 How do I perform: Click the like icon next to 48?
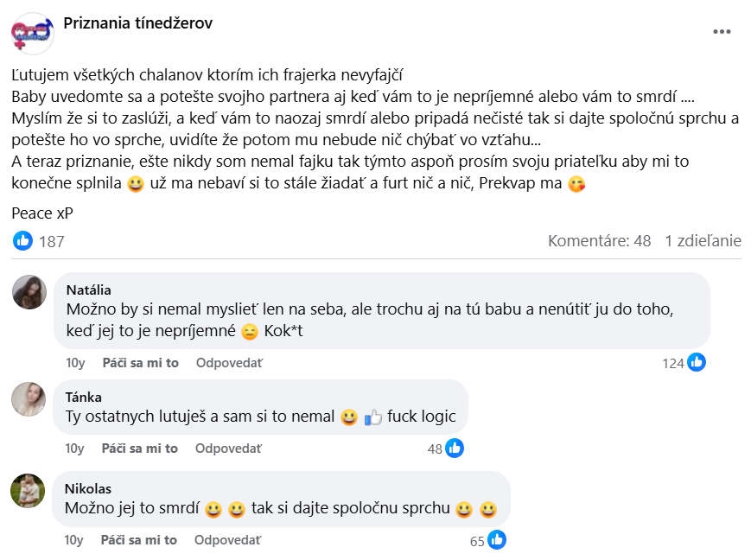(x=455, y=448)
